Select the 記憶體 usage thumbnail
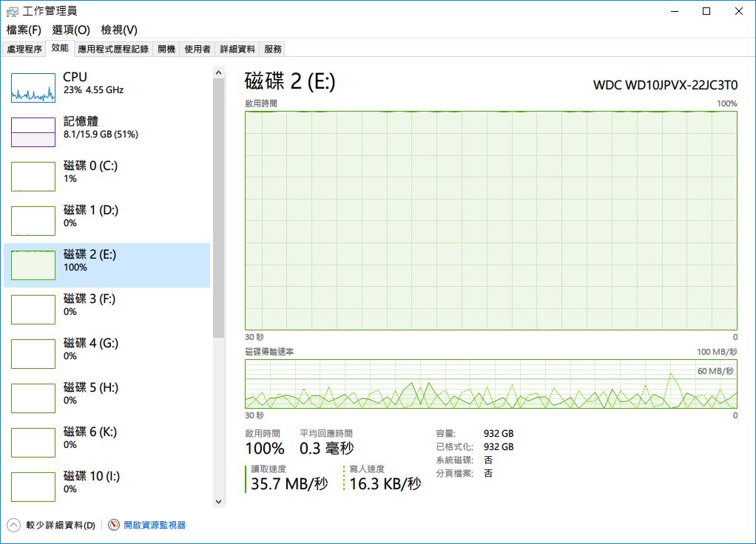The image size is (756, 544). pos(33,132)
